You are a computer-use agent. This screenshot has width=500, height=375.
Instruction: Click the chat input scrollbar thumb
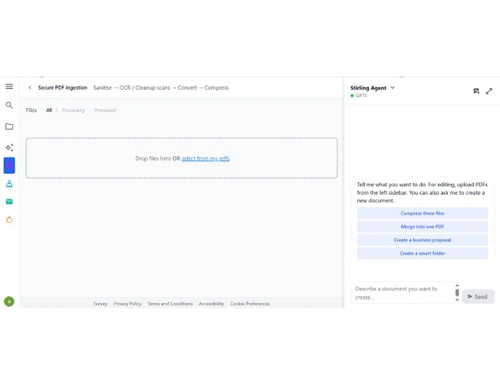[457, 293]
